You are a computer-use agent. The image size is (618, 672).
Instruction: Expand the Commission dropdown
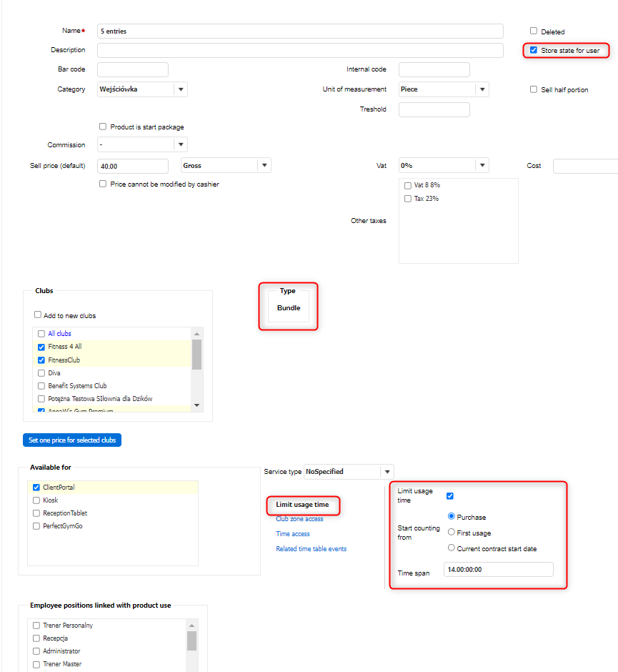(x=181, y=145)
